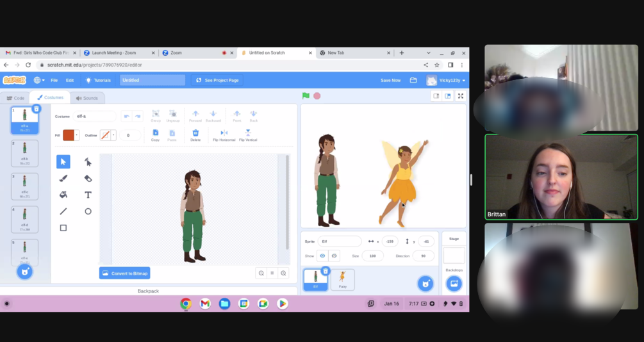Hide the sprite with crossed-eye toggle
The image size is (644, 342).
pos(334,256)
